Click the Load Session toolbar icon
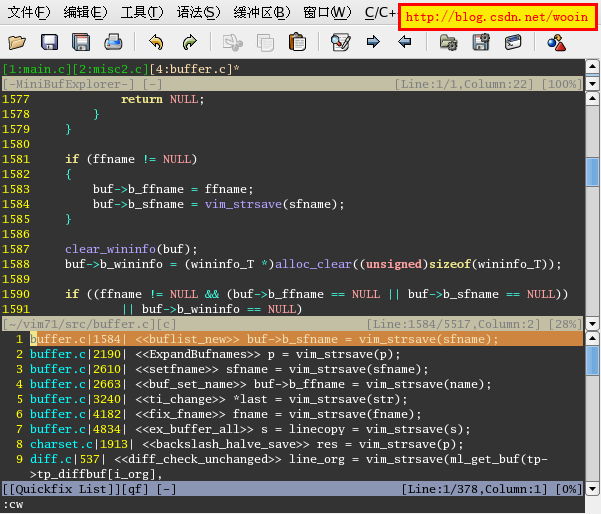Screen dimensions: 601x514 tap(448, 42)
